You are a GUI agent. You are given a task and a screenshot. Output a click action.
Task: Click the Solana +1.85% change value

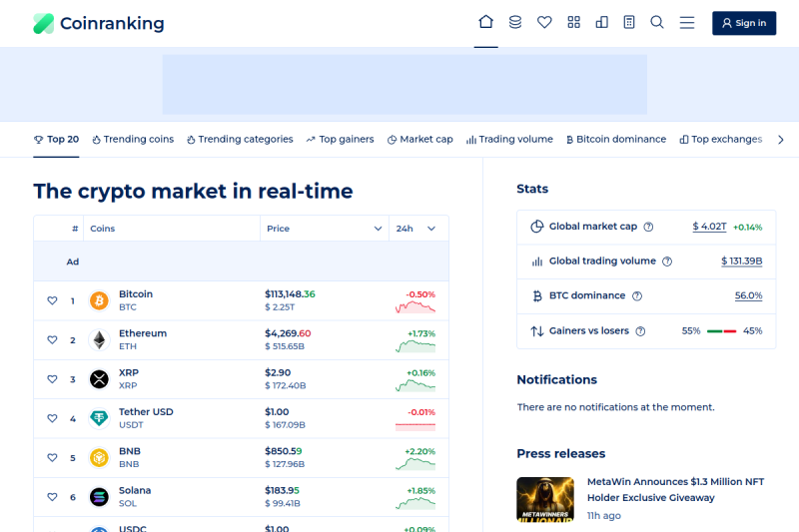420,491
